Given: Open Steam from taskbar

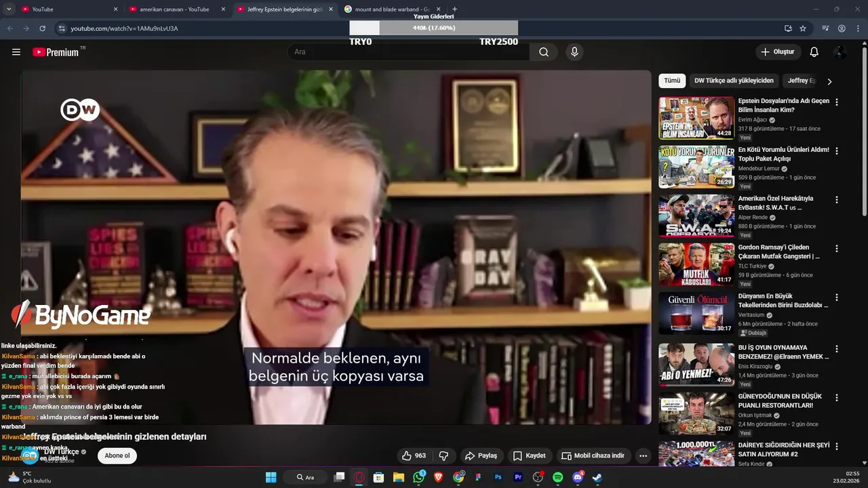Looking at the screenshot, I should point(597,477).
